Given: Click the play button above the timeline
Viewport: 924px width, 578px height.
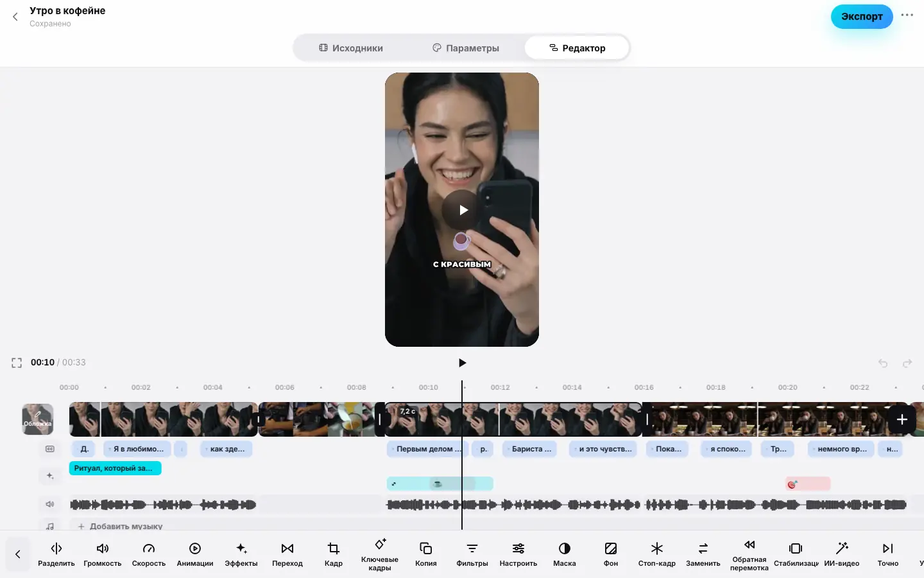Looking at the screenshot, I should point(462,363).
